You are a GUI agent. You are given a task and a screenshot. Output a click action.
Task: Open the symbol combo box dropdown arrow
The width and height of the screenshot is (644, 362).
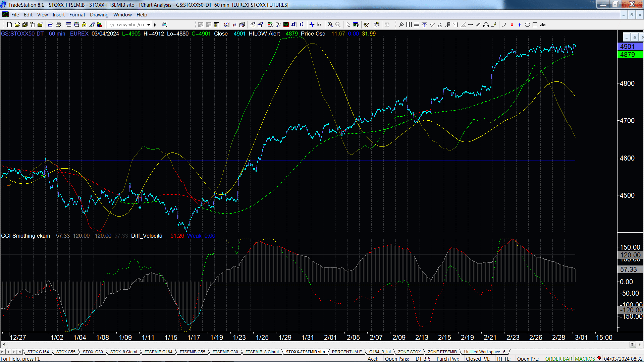[149, 25]
